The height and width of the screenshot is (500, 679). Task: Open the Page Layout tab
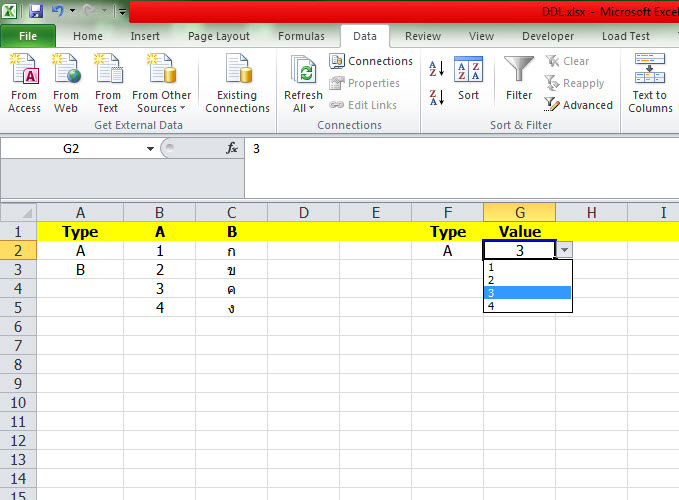click(219, 36)
